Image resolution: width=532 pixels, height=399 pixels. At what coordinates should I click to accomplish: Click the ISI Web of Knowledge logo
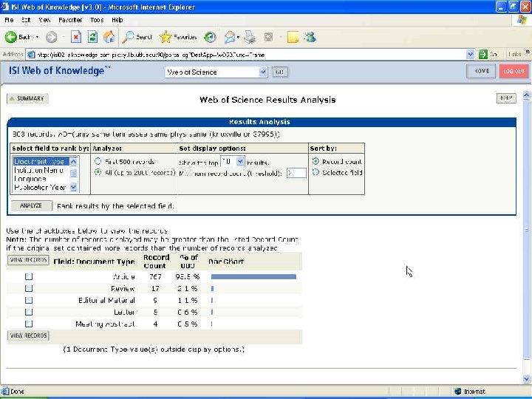click(x=59, y=71)
